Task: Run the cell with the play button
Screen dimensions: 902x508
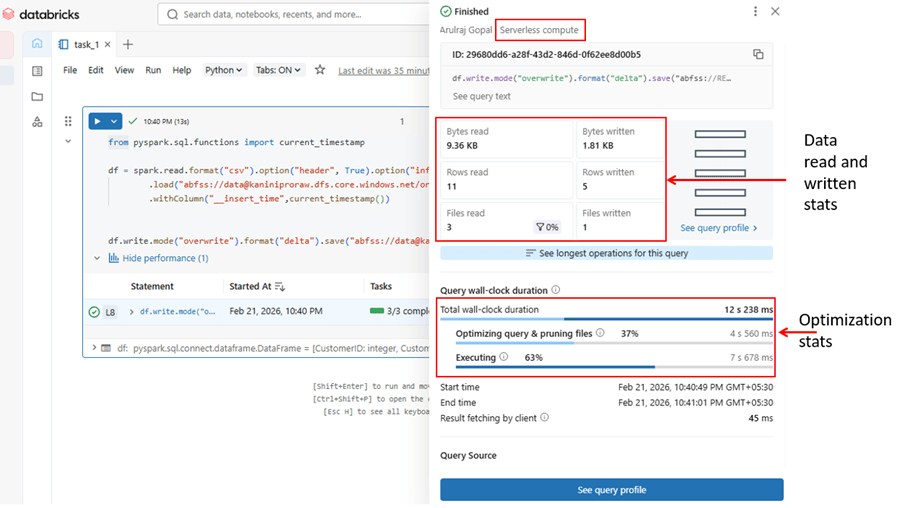Action: pos(98,121)
